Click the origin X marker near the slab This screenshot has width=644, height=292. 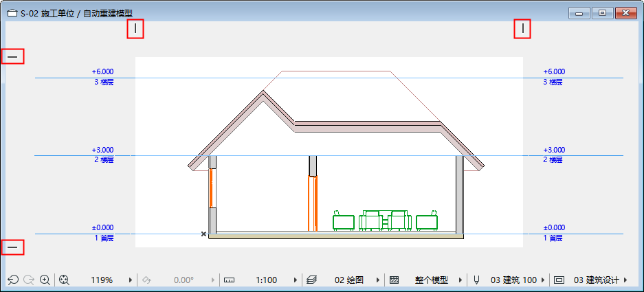[203, 234]
